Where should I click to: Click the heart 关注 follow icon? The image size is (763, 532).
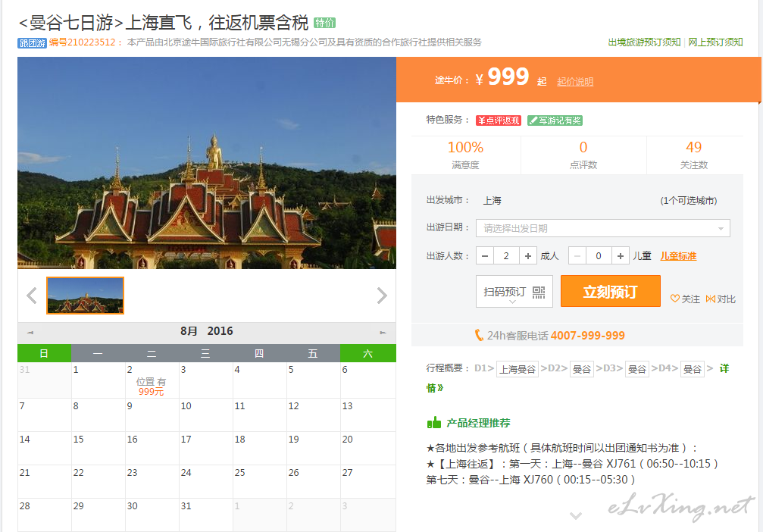(x=685, y=299)
